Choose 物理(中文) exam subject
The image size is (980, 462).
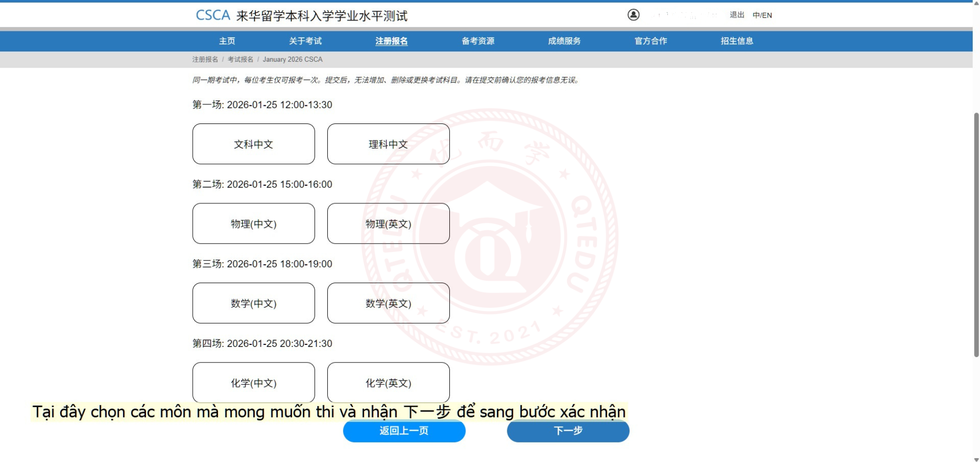coord(253,224)
